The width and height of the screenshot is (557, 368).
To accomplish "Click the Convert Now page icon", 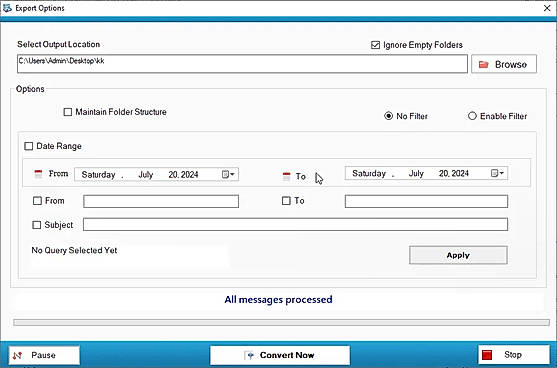I will (249, 355).
